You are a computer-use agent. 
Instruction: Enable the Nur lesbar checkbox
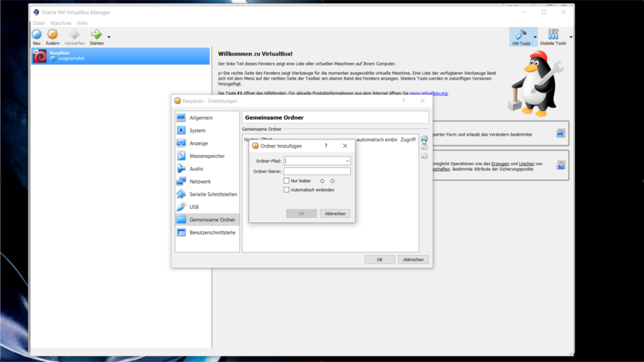[x=287, y=180]
